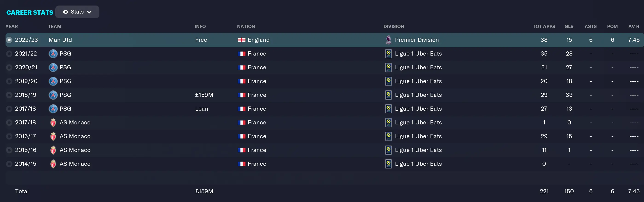
Task: Click England flag icon in 2022/23 row
Action: [x=241, y=40]
